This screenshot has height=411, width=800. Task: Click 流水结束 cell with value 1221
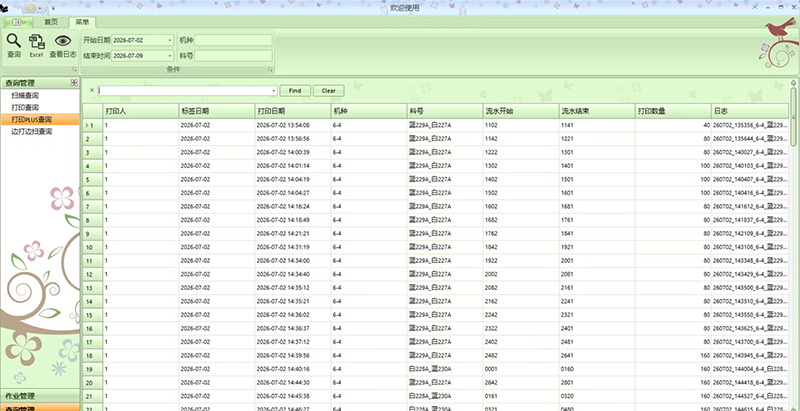pyautogui.click(x=597, y=139)
